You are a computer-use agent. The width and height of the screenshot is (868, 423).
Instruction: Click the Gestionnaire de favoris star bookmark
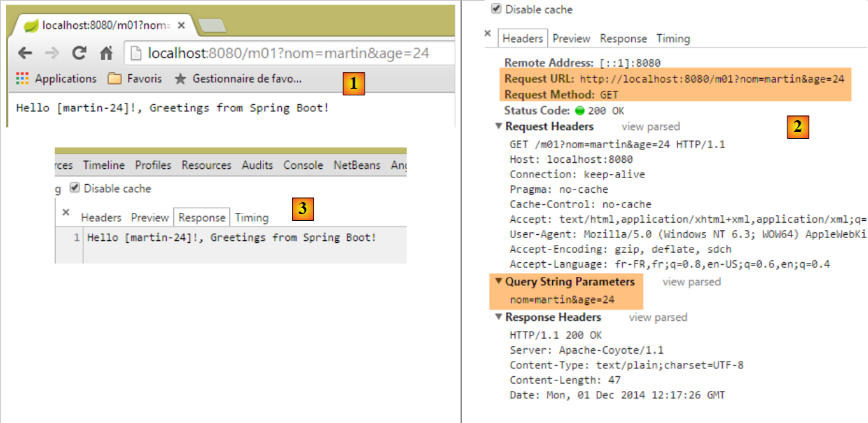click(238, 79)
